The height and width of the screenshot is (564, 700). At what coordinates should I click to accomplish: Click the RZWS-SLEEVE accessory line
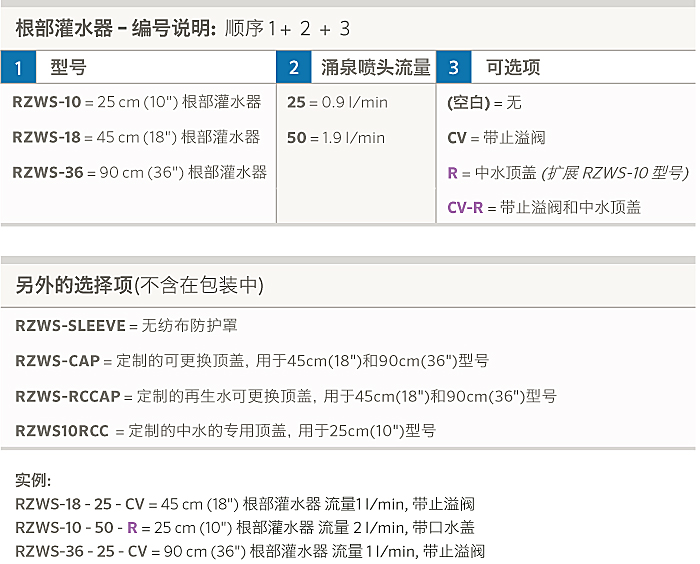click(x=126, y=326)
